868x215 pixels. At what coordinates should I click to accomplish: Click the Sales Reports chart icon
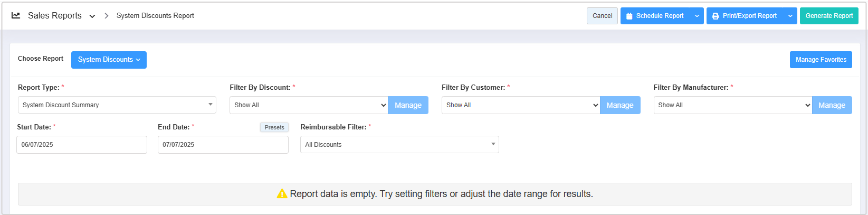point(16,16)
